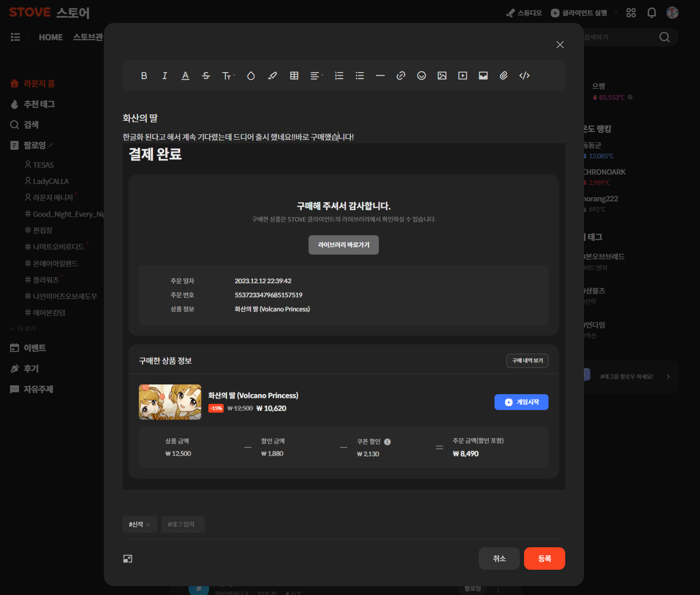Remove the #신작 tag
Image resolution: width=700 pixels, height=595 pixels.
(x=148, y=525)
